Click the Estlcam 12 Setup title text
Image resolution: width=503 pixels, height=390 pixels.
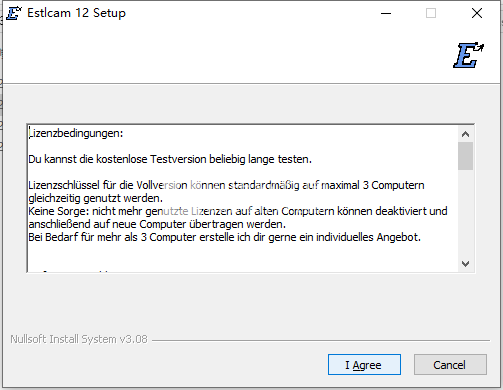[76, 13]
